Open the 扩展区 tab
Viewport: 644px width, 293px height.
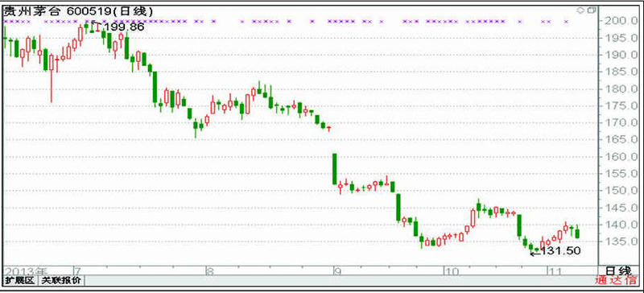[x=20, y=281]
